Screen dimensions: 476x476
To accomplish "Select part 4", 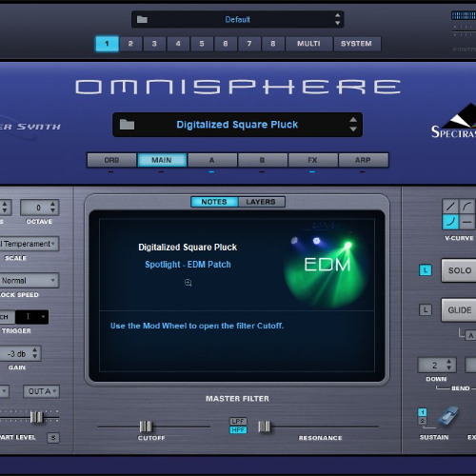I will [178, 44].
